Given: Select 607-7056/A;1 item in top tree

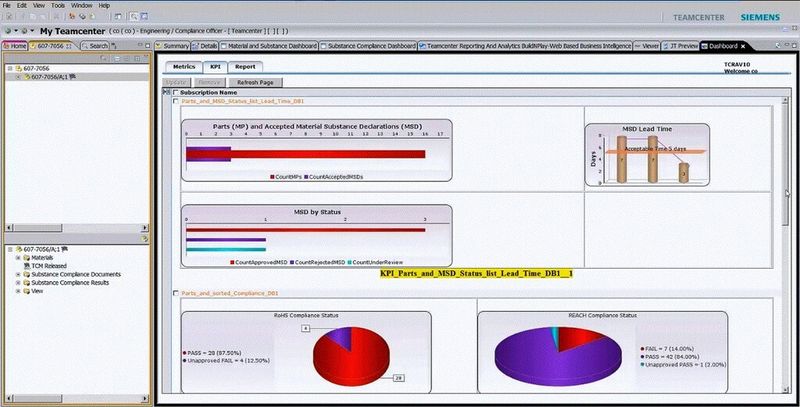Looking at the screenshot, I should [x=49, y=77].
